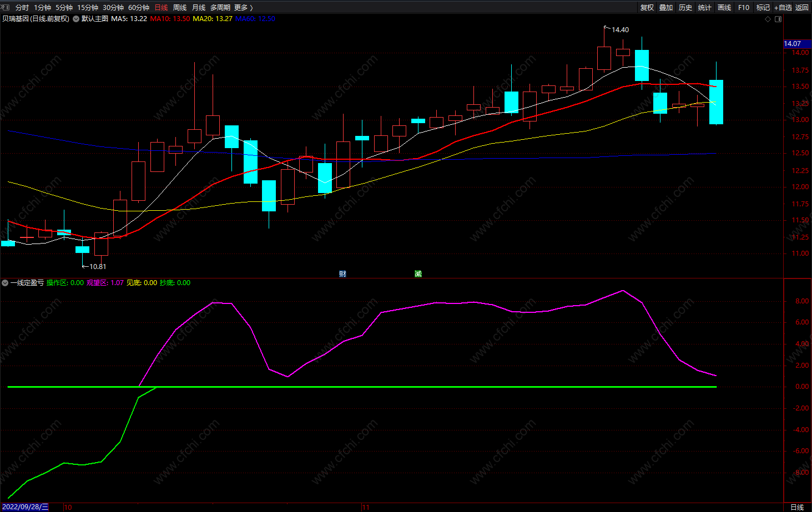Click the 复权 button
The height and width of the screenshot is (512, 812).
647,8
